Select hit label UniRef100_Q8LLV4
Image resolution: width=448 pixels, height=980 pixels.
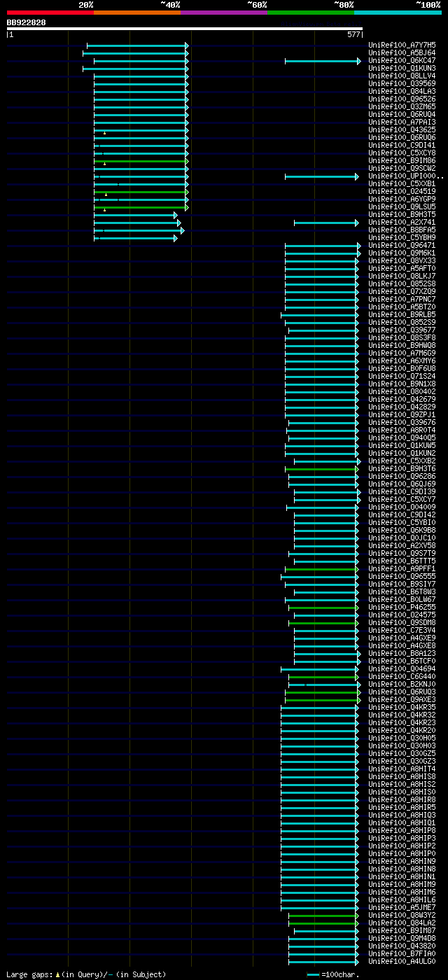point(402,76)
